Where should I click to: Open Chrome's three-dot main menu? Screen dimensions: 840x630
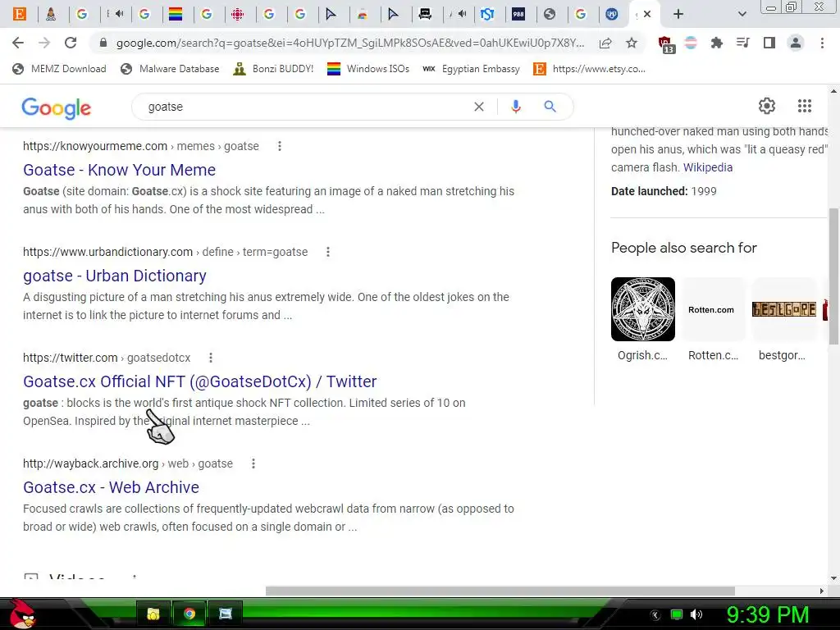pyautogui.click(x=822, y=43)
